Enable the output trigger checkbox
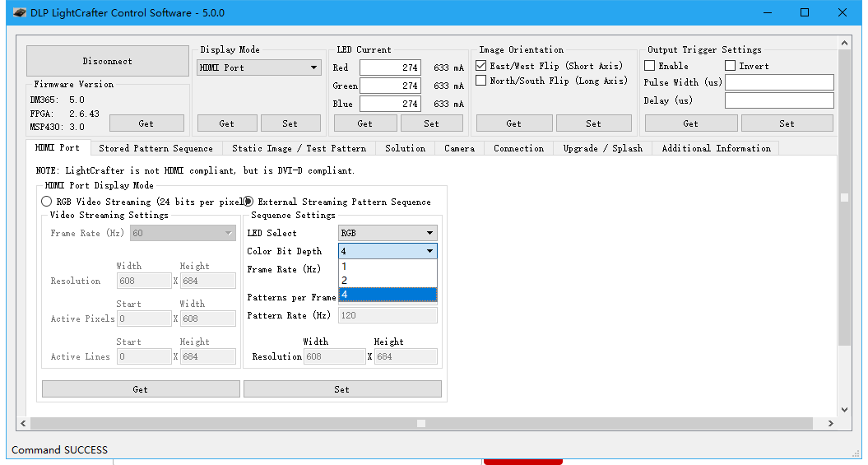 tap(650, 66)
